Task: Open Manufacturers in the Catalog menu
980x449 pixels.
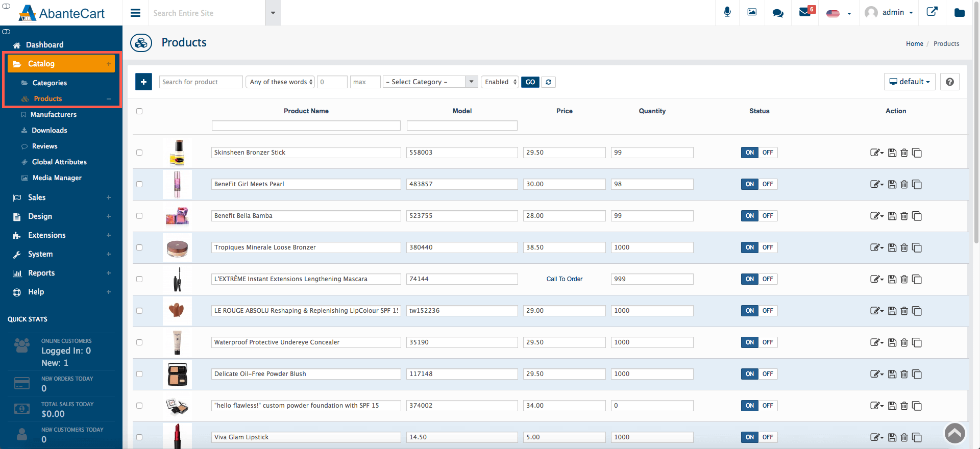Action: pos(54,114)
